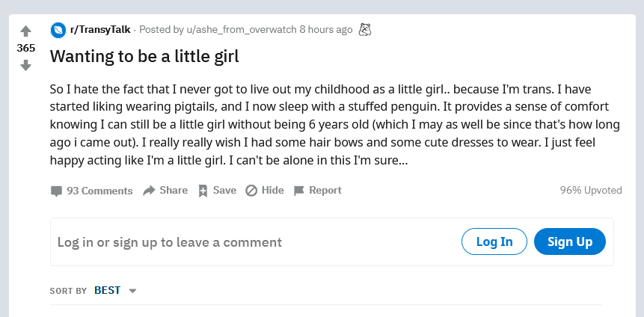644x317 pixels.
Task: Click the Sign Up button
Action: click(x=570, y=241)
